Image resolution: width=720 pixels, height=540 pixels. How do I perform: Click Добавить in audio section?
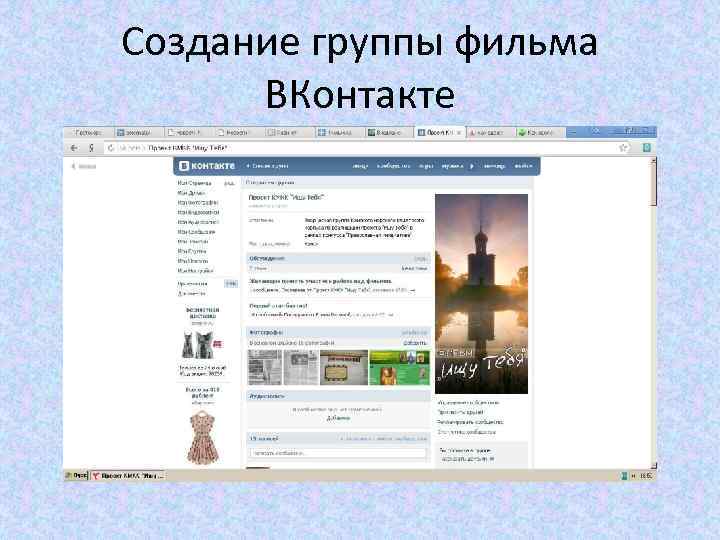point(338,418)
